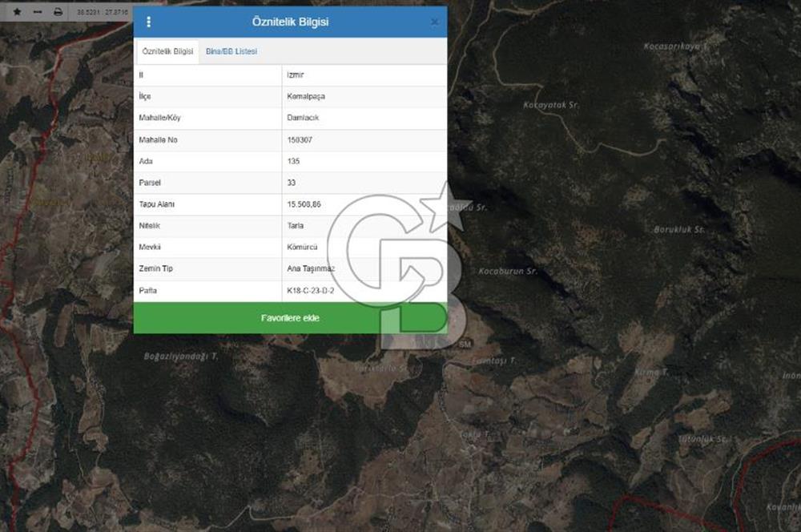Click the Mahalle/Köy row label
The width and height of the screenshot is (801, 532).
(x=160, y=118)
